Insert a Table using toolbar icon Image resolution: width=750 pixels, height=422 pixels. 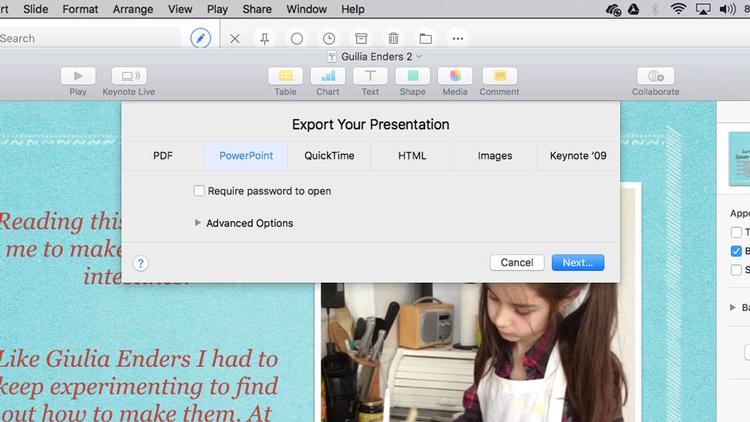[285, 76]
